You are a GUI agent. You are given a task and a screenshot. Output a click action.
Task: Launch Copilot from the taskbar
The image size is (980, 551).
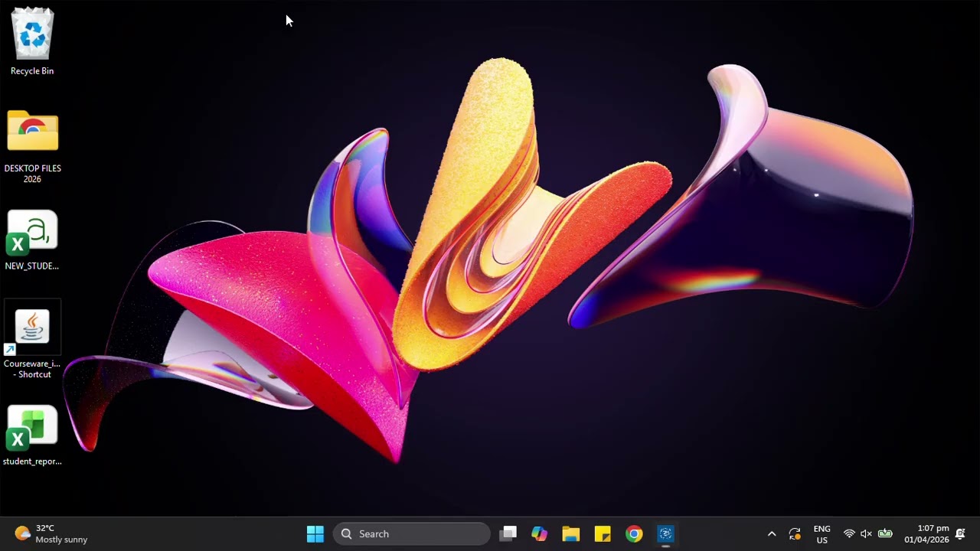[x=540, y=534]
